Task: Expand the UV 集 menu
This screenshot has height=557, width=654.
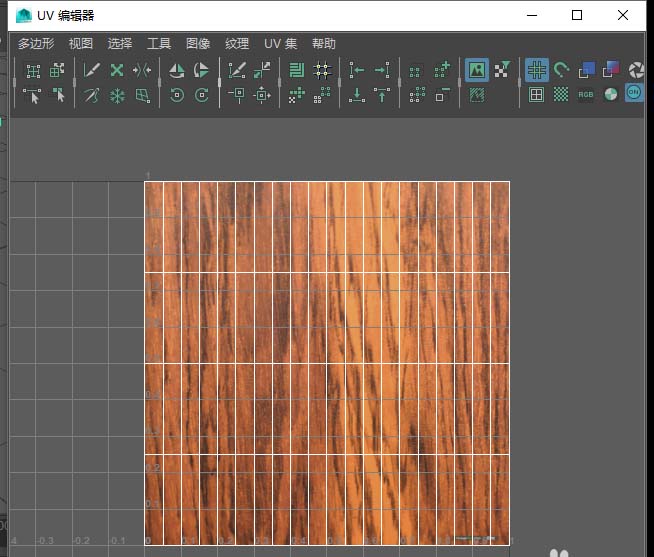Action: [x=280, y=44]
